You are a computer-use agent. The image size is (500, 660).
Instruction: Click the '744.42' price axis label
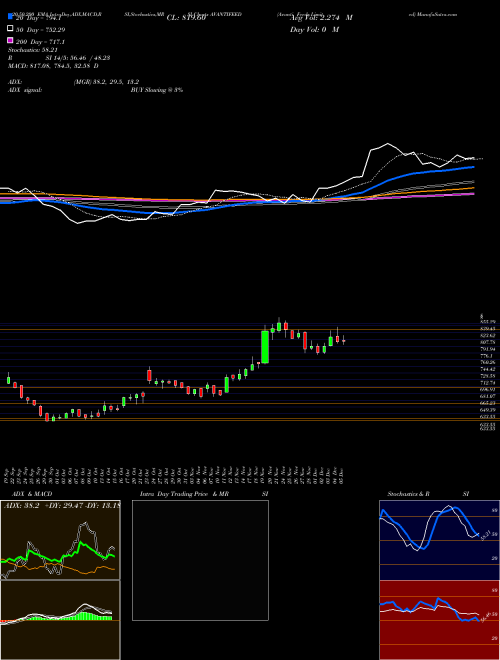(x=487, y=369)
